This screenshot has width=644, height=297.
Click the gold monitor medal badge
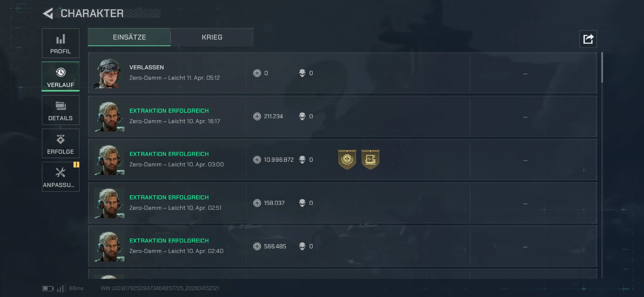click(x=370, y=160)
